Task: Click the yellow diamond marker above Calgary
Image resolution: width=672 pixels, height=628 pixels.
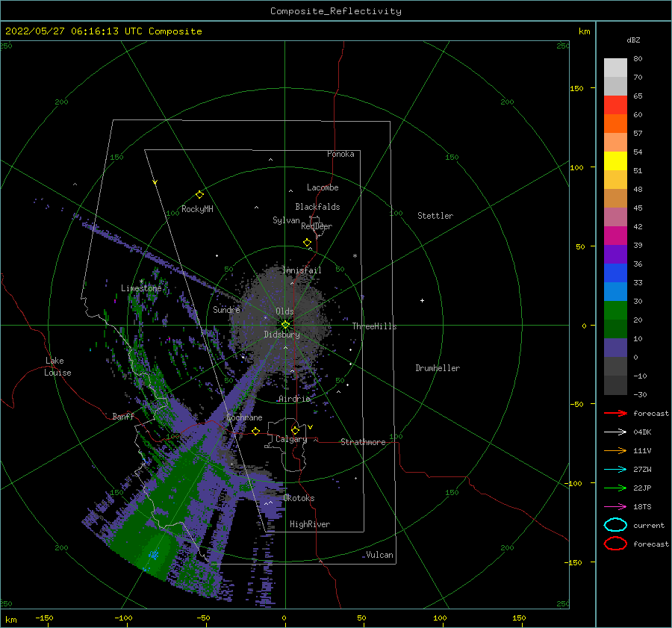Action: pyautogui.click(x=295, y=430)
